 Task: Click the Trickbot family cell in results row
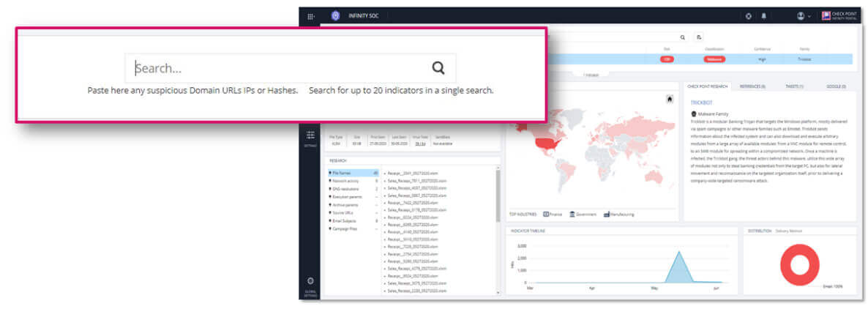tap(804, 59)
